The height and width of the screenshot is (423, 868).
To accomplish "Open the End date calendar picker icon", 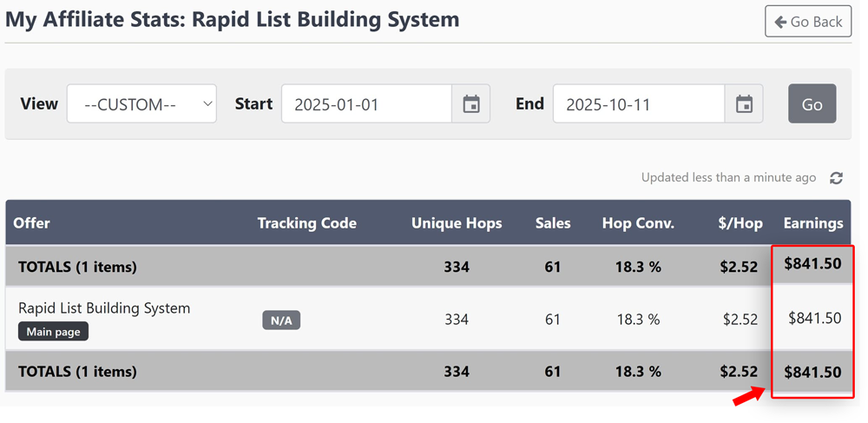I will 744,104.
